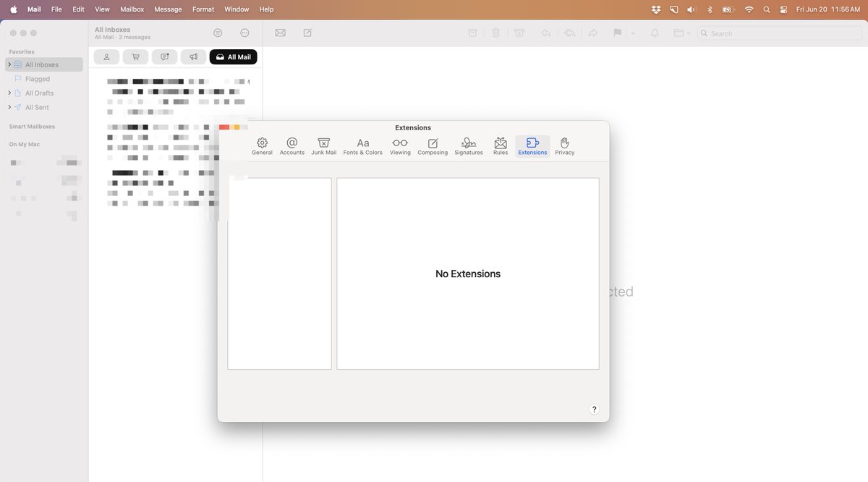Select the Primary person category button
Viewport: 868px width, 482px height.
(x=106, y=57)
